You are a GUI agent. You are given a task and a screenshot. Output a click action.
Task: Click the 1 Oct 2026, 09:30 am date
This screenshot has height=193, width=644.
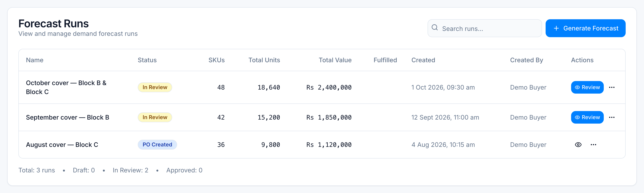click(443, 87)
